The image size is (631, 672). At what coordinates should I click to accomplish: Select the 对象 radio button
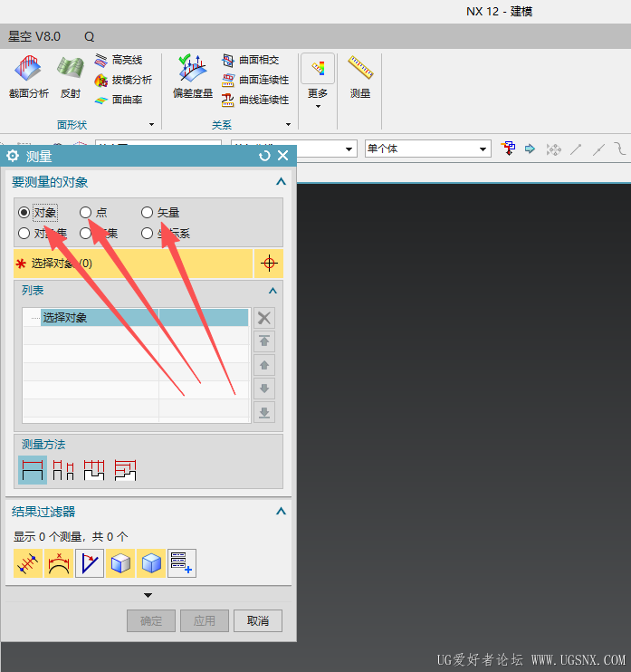click(24, 212)
